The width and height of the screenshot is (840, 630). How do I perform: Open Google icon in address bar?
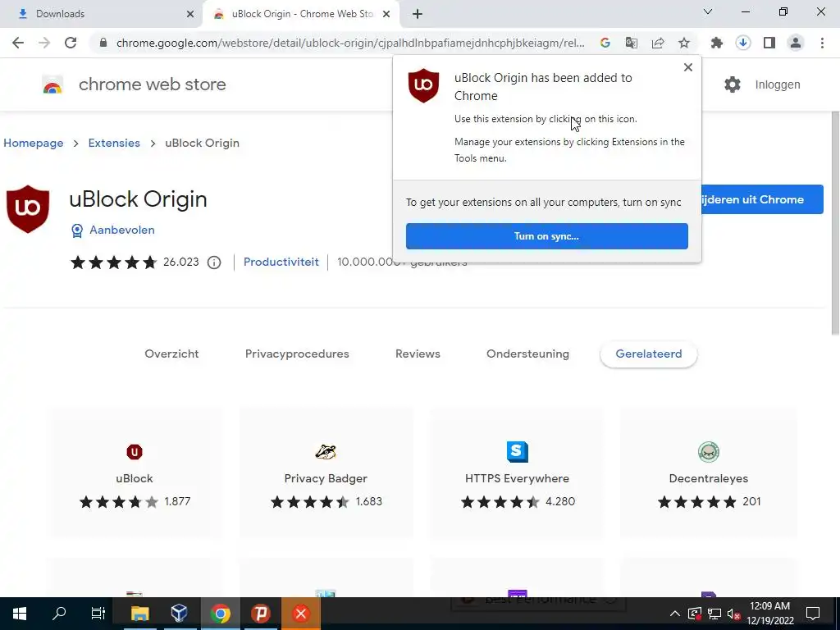point(605,43)
